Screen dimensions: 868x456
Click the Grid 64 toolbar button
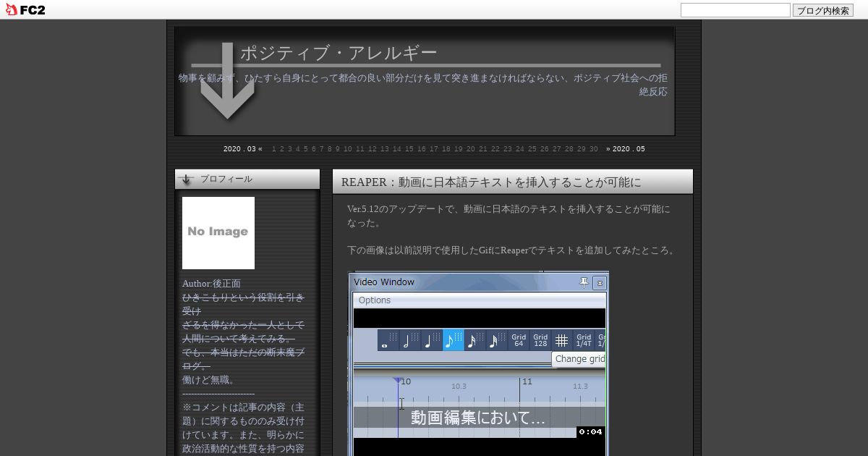click(519, 340)
